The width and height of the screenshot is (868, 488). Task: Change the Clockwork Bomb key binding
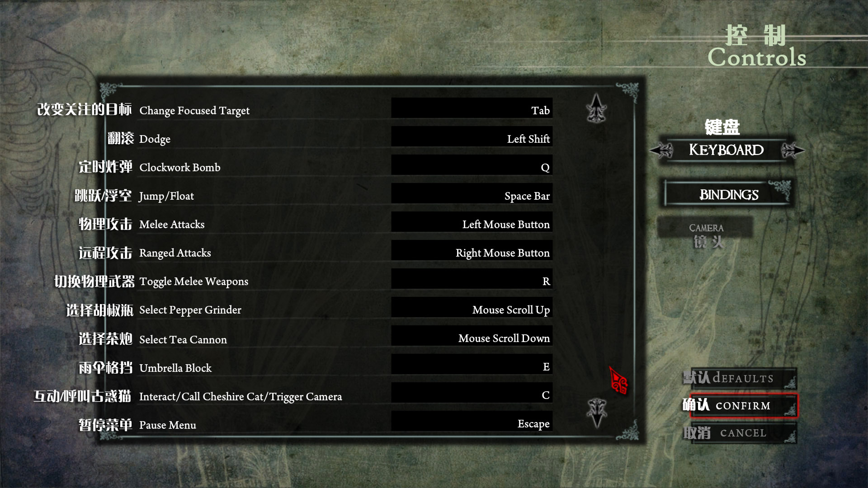pos(472,165)
